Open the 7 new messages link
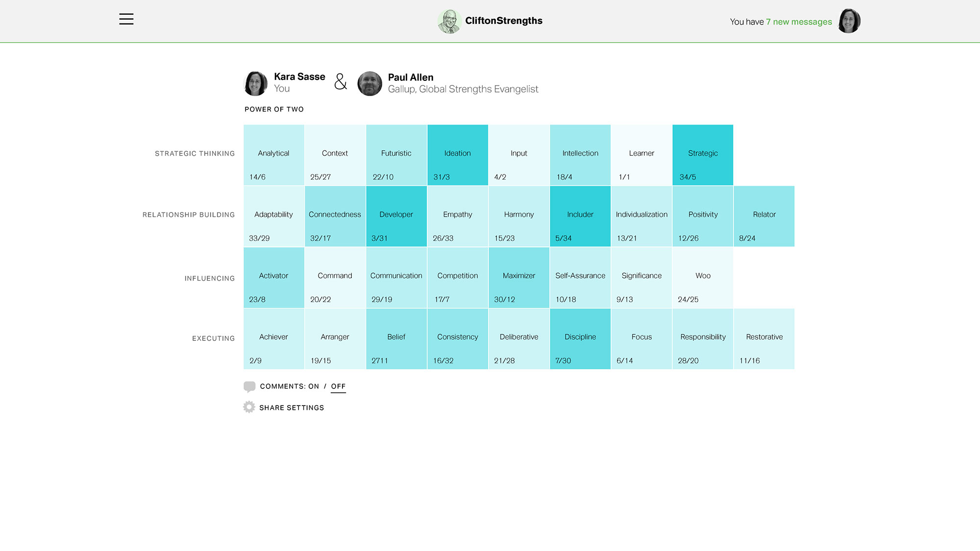Viewport: 980px width, 551px height. point(799,22)
